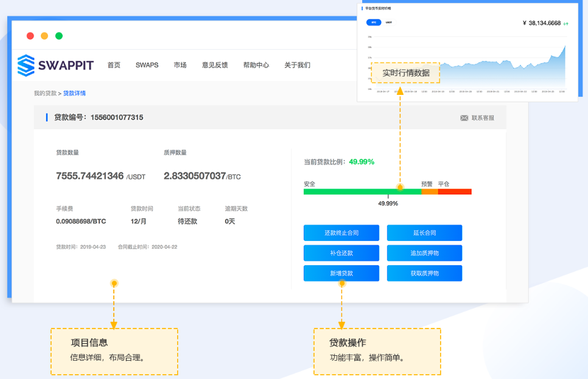Click the 12/月 loan period value
This screenshot has height=379, width=588.
138,221
